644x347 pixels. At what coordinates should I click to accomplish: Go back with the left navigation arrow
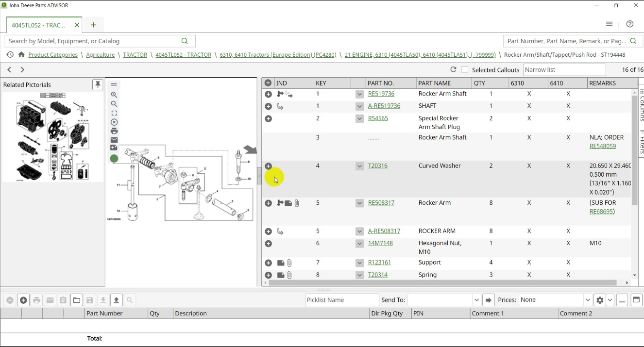9,70
